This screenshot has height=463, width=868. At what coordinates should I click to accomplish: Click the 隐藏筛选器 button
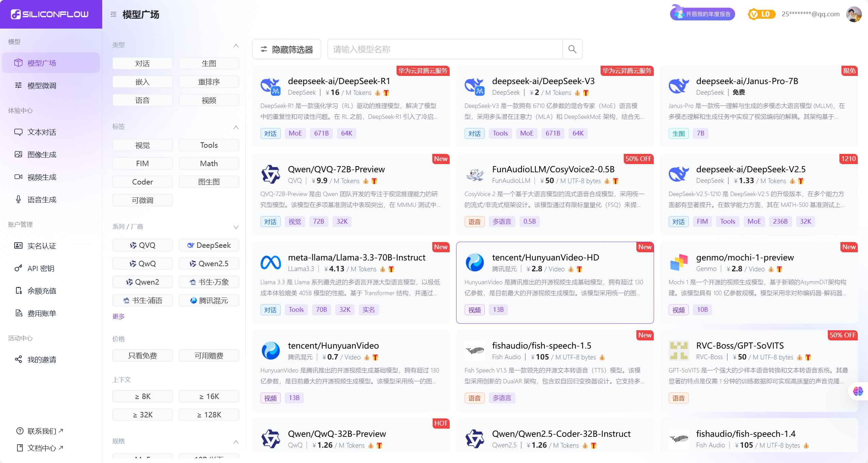(286, 49)
